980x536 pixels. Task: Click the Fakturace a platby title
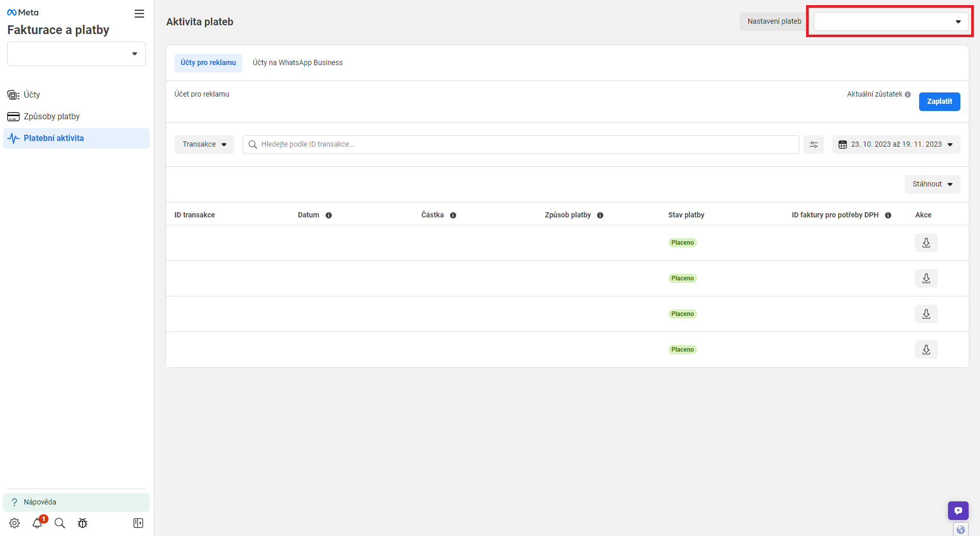pyautogui.click(x=58, y=30)
